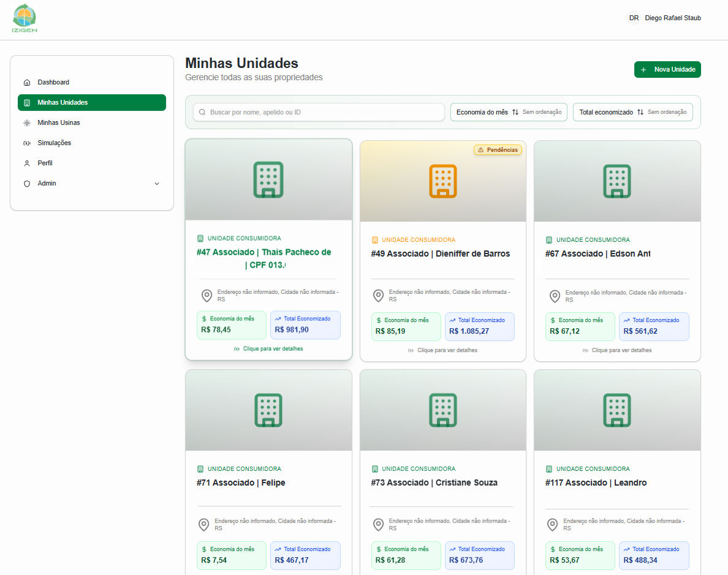Click the IZIGEN logo
728x575 pixels.
point(25,19)
